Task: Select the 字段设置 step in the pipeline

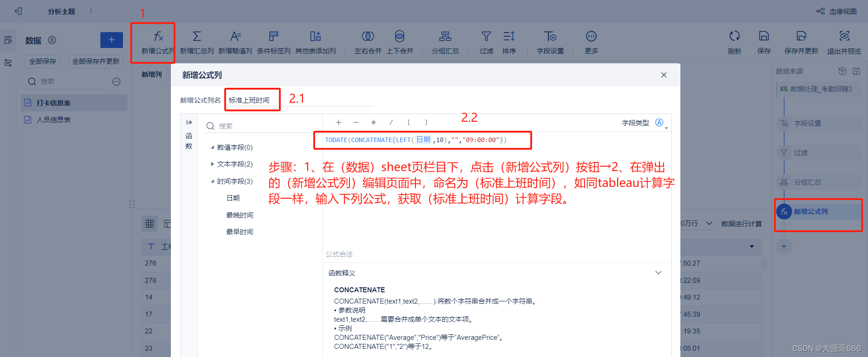Action: (x=819, y=124)
